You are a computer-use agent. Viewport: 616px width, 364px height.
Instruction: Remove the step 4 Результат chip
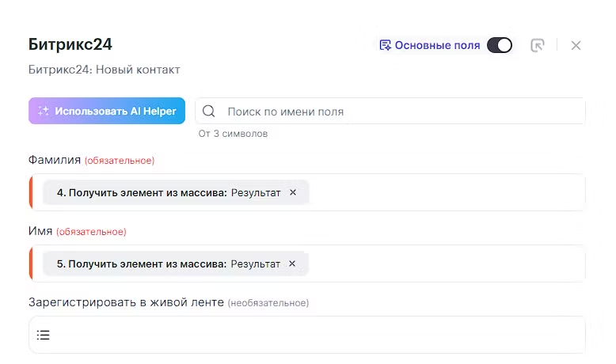pyautogui.click(x=293, y=192)
